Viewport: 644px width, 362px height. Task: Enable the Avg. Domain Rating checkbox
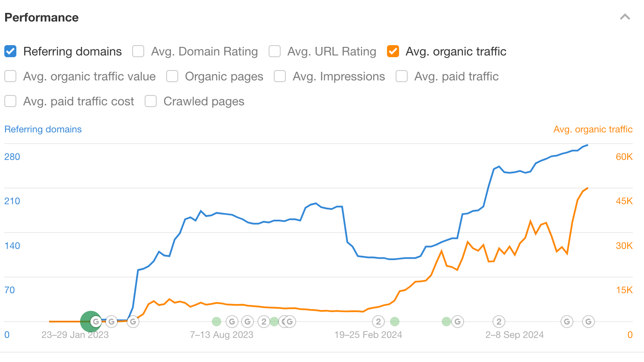point(138,51)
